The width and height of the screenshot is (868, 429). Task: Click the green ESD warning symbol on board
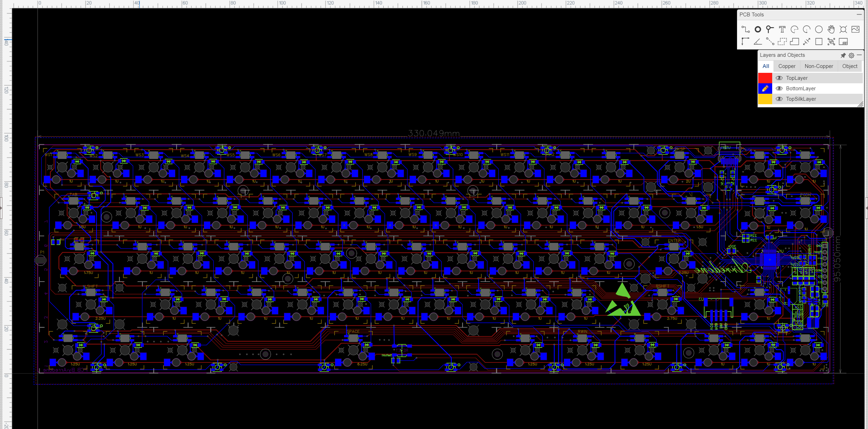click(623, 300)
